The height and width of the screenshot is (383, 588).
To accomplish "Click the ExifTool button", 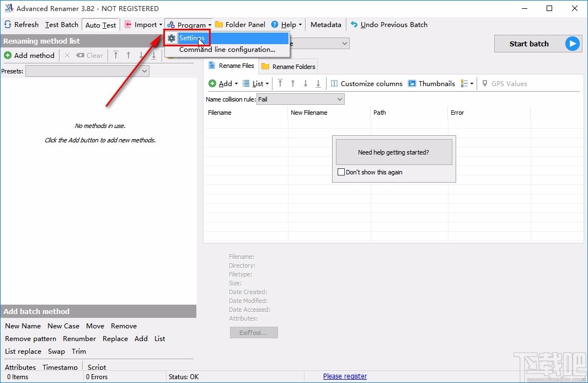I will point(254,333).
